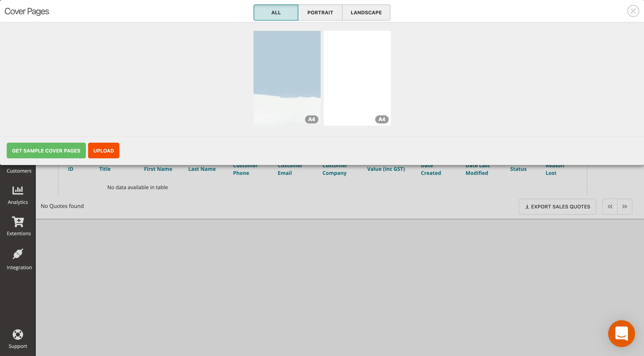
Task: Sort the table by Title
Action: pyautogui.click(x=105, y=169)
